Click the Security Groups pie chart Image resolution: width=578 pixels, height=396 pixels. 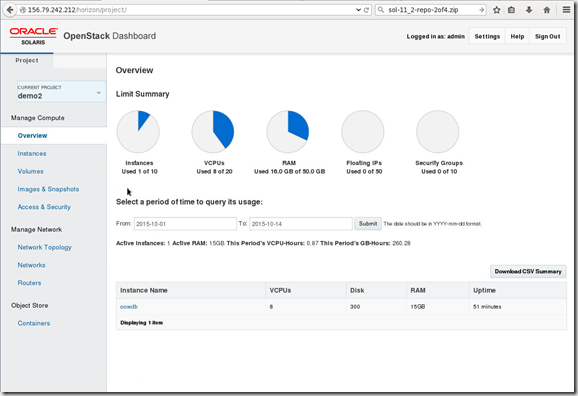pyautogui.click(x=438, y=132)
